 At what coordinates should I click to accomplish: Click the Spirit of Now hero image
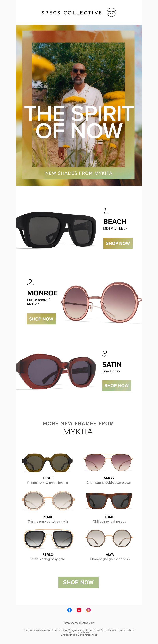[x=79, y=105]
